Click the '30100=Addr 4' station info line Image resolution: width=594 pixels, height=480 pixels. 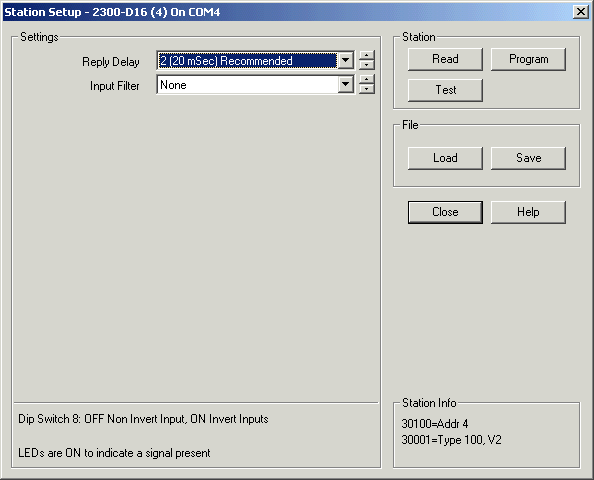coord(435,424)
